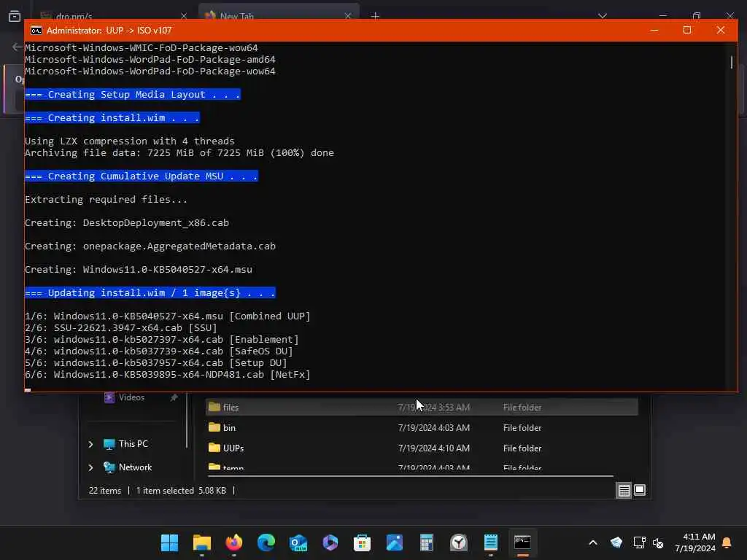The image size is (747, 560).
Task: Select the 'files' folder in Explorer
Action: click(422, 407)
